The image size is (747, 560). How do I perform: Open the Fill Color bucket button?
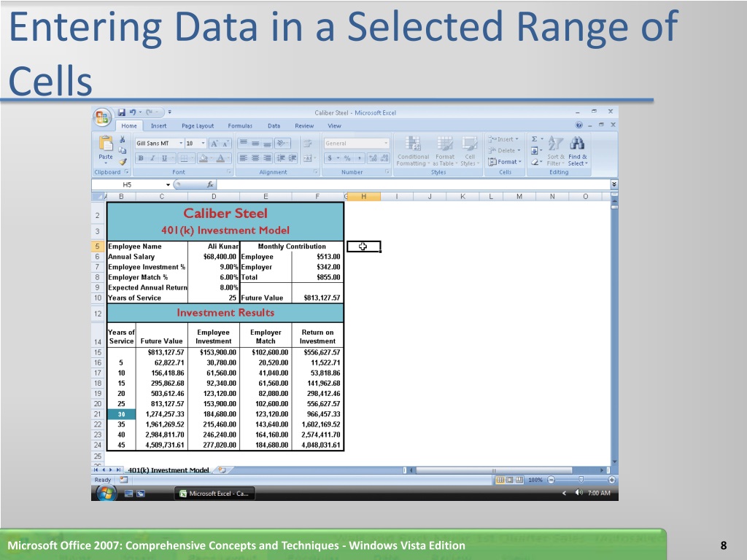click(204, 158)
